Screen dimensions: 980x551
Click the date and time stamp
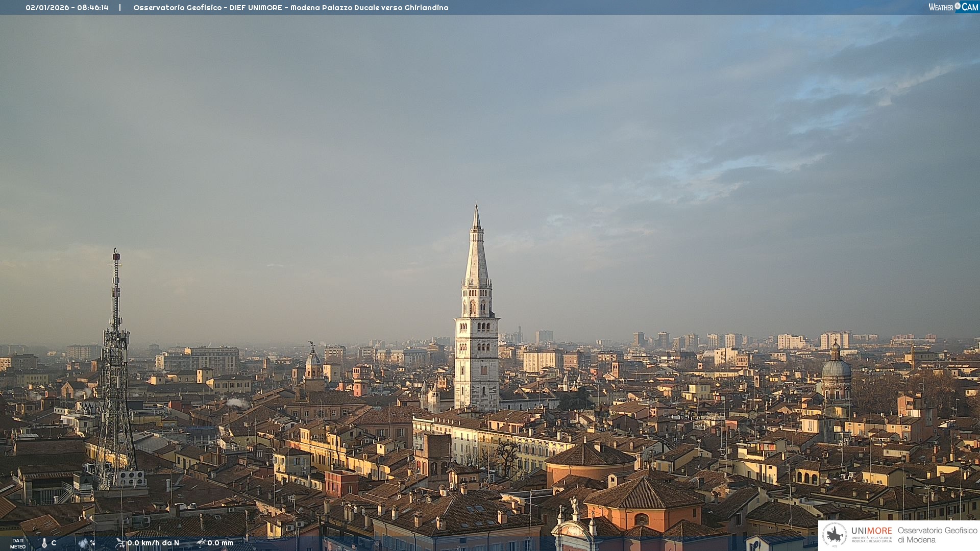[67, 8]
